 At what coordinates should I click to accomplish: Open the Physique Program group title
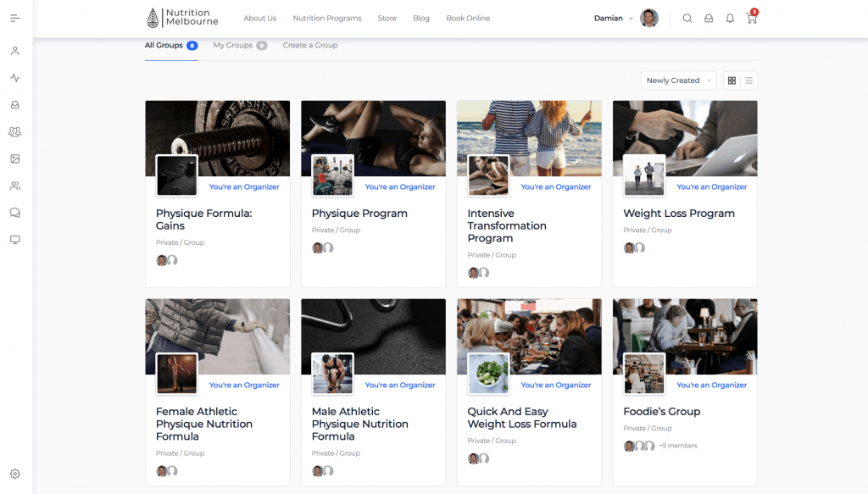359,214
